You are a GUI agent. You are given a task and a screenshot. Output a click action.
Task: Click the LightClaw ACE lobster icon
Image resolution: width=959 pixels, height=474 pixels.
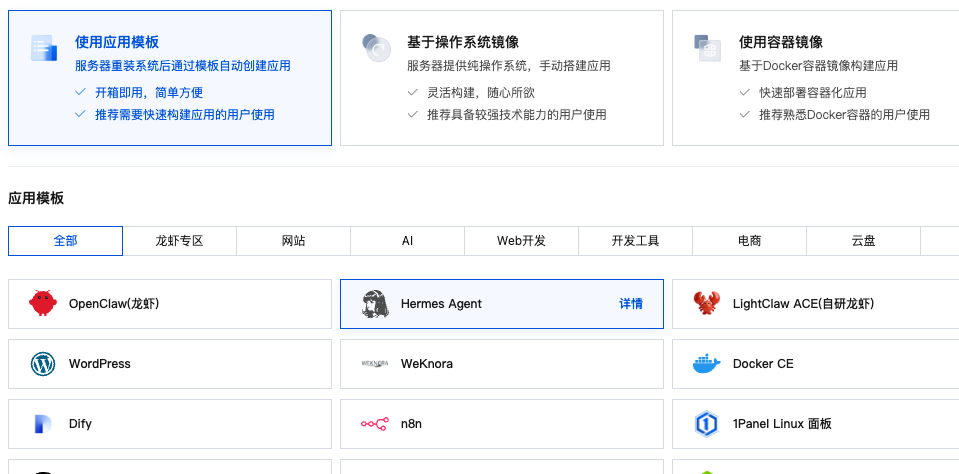click(x=707, y=303)
